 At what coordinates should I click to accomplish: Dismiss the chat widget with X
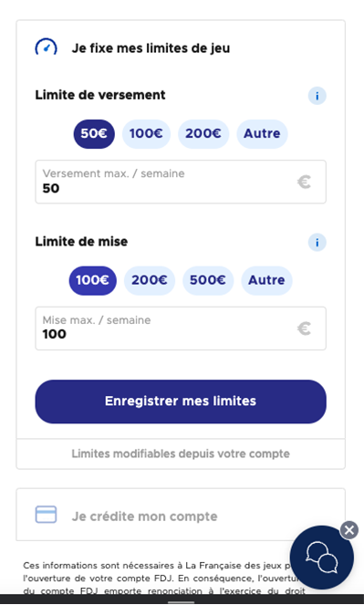(x=349, y=530)
